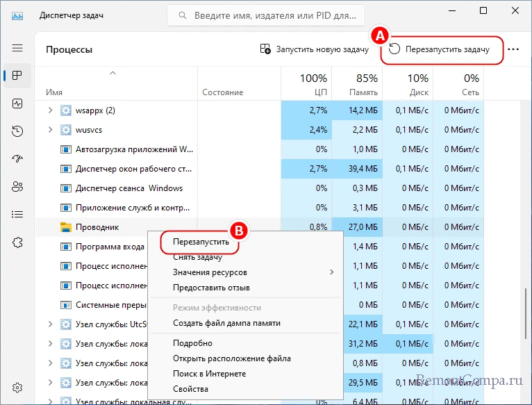Click the search magnifier icon
This screenshot has height=405, width=532.
183,15
